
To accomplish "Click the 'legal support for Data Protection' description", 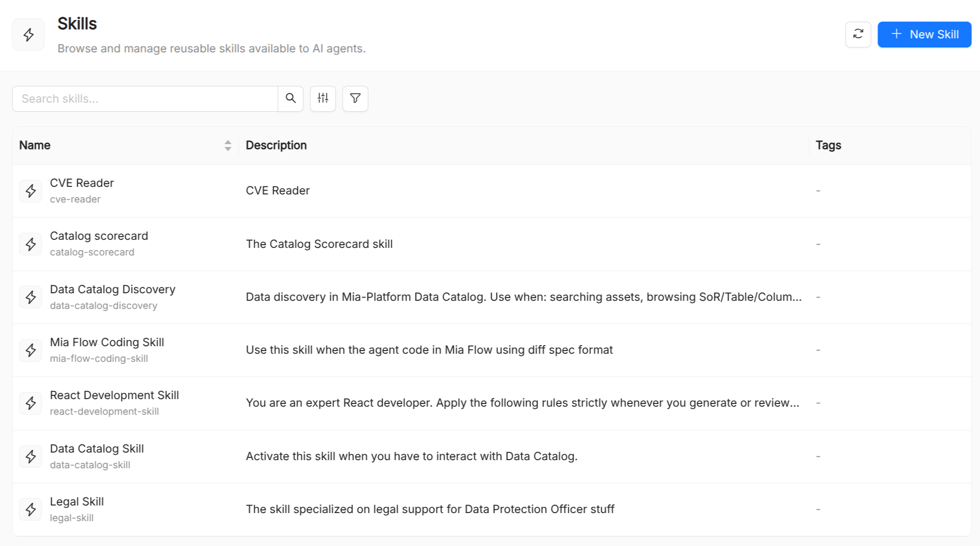I will coord(430,509).
